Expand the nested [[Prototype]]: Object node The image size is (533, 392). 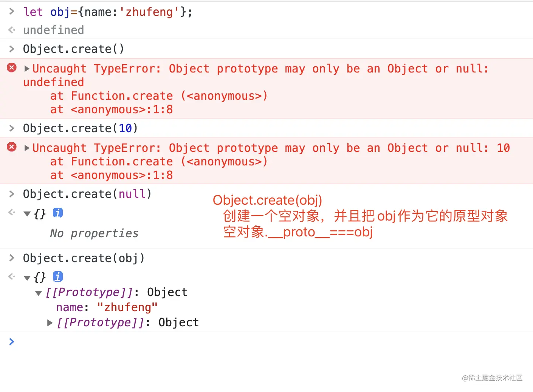coord(50,323)
